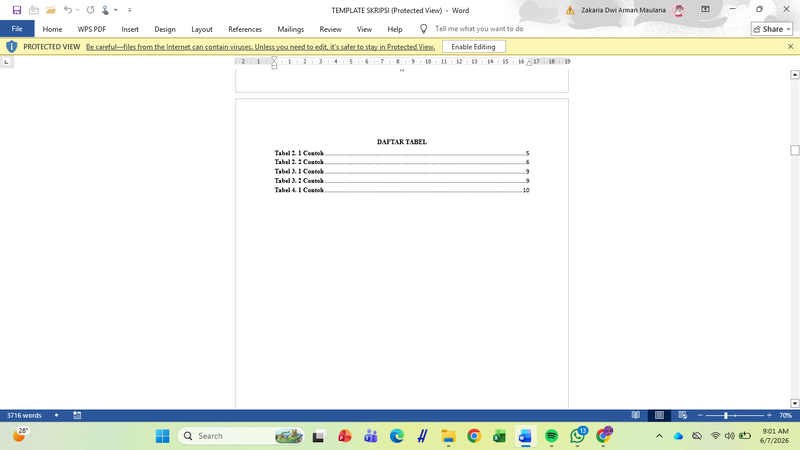Switch to Web Layout view

[x=682, y=415]
